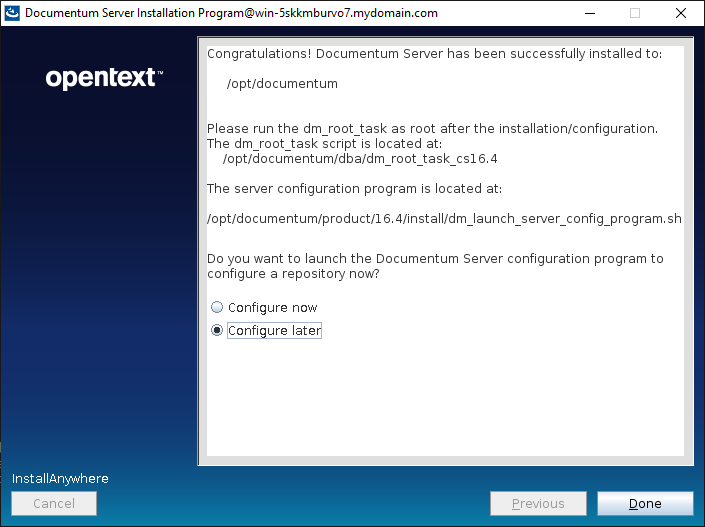705x527 pixels.
Task: Click 'The server configuration program is located at' text
Action: [354, 188]
